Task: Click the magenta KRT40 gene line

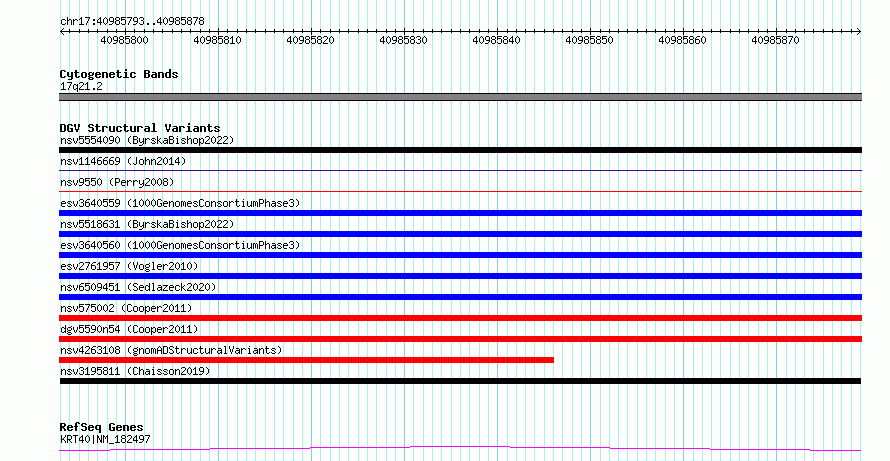Action: [x=460, y=449]
